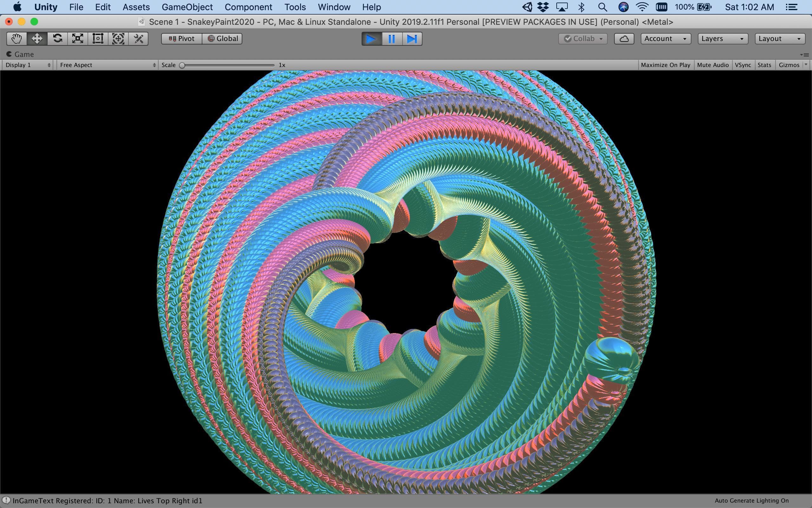Open Bluetooth status menu
812x508 pixels.
(581, 7)
